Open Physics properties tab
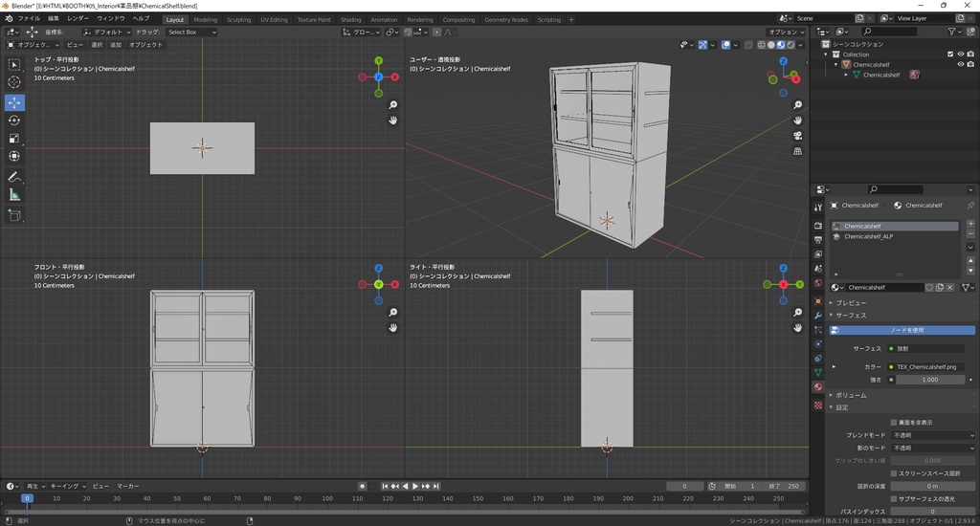The height and width of the screenshot is (526, 980). tap(818, 344)
